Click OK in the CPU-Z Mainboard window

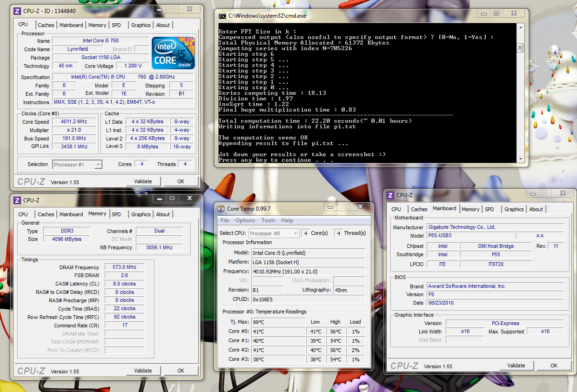click(554, 365)
